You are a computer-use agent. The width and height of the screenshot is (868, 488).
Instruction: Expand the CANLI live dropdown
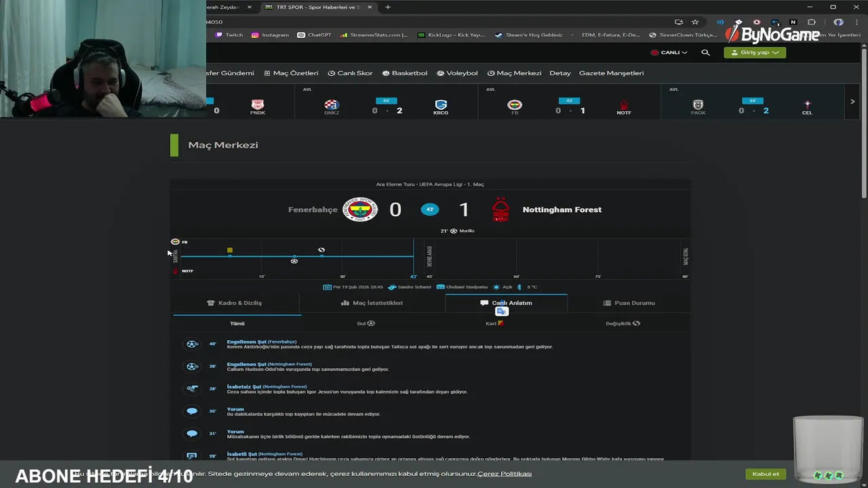coord(669,52)
